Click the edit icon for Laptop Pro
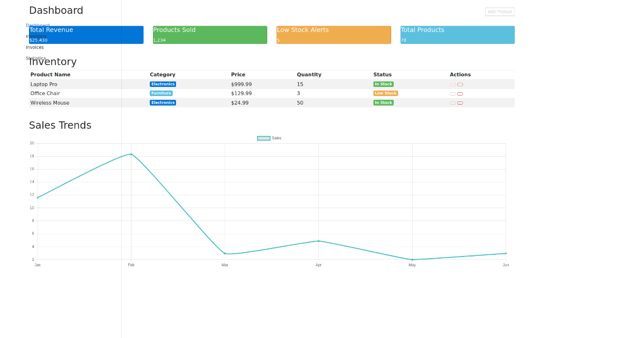644x338 pixels. pos(452,84)
